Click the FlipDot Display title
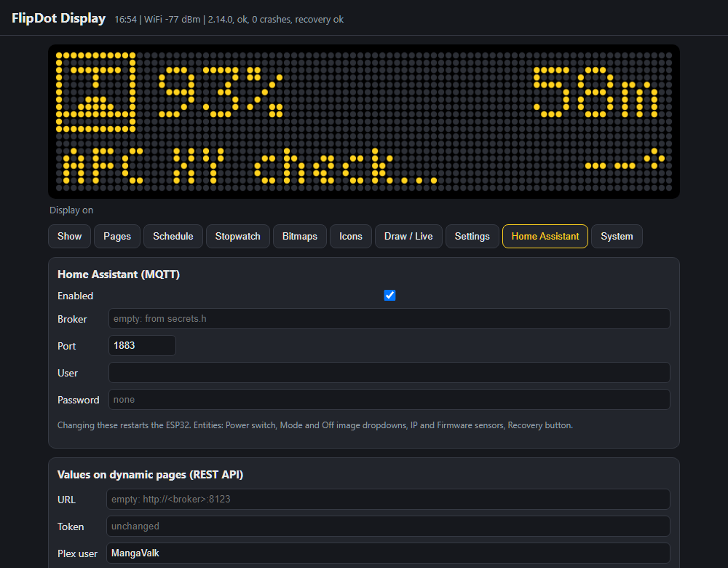 (x=58, y=19)
